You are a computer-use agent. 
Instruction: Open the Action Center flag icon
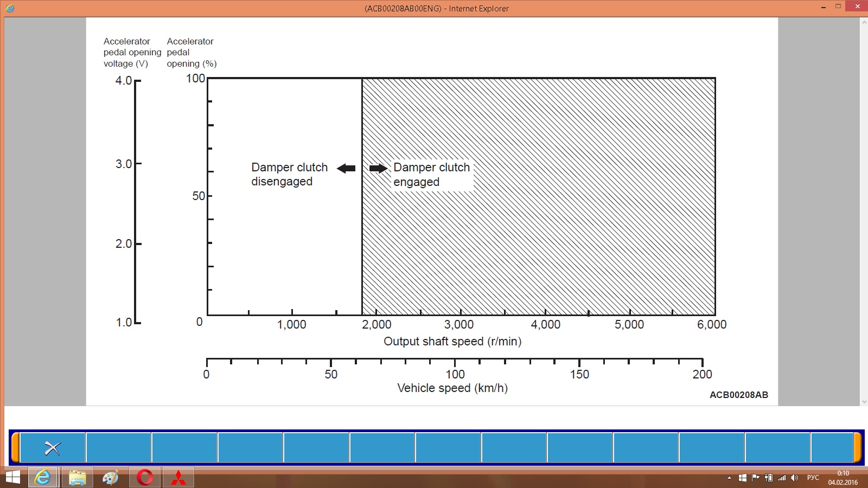(755, 478)
